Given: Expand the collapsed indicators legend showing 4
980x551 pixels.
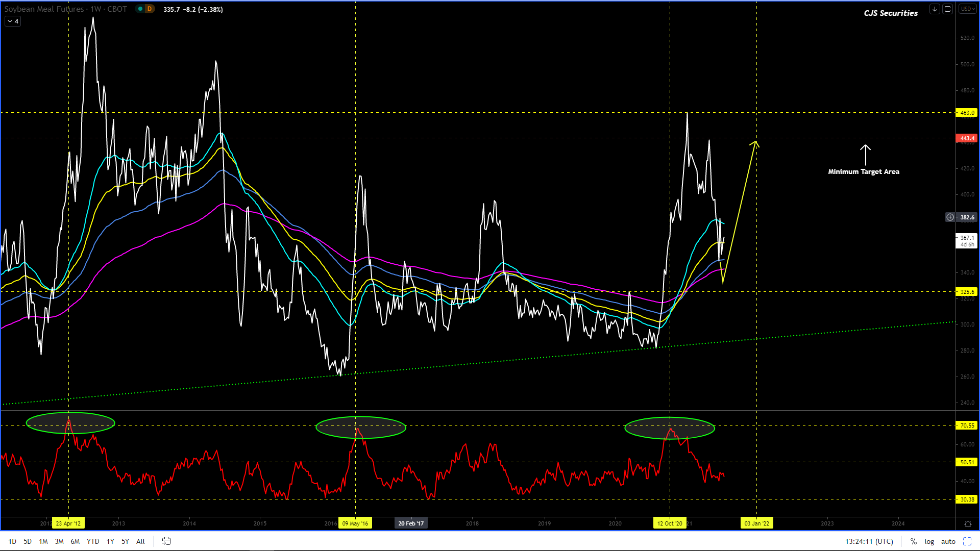Looking at the screenshot, I should coord(13,21).
